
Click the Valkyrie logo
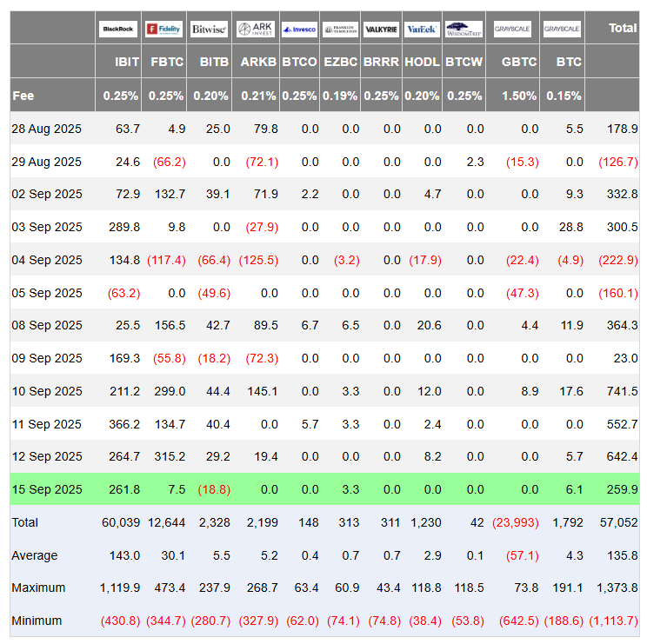pyautogui.click(x=381, y=30)
